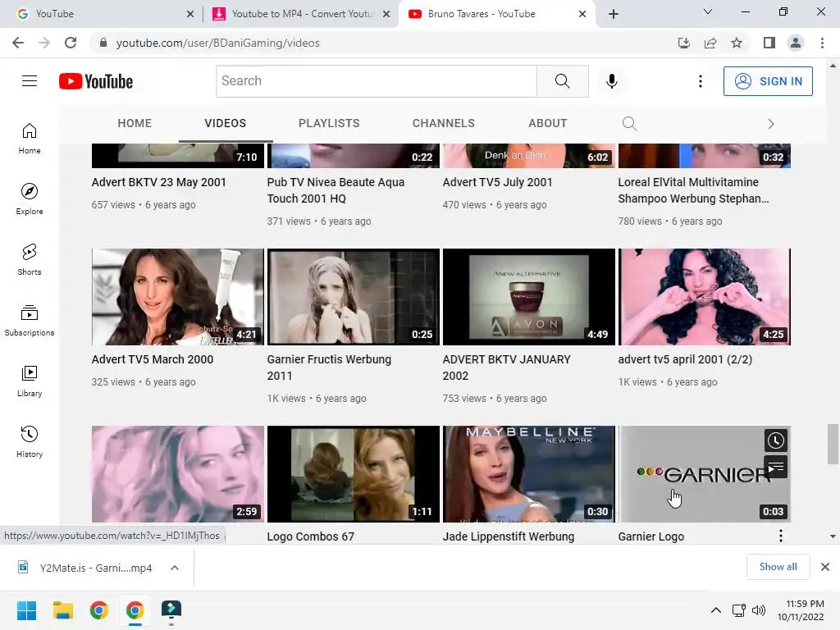Install app icon in address bar
This screenshot has height=630, width=840.
pyautogui.click(x=684, y=43)
